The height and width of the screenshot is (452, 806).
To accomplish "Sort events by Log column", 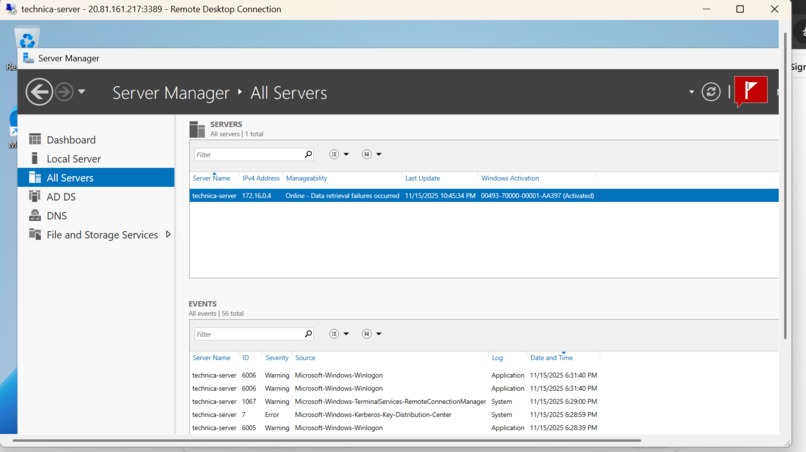I will [x=497, y=357].
